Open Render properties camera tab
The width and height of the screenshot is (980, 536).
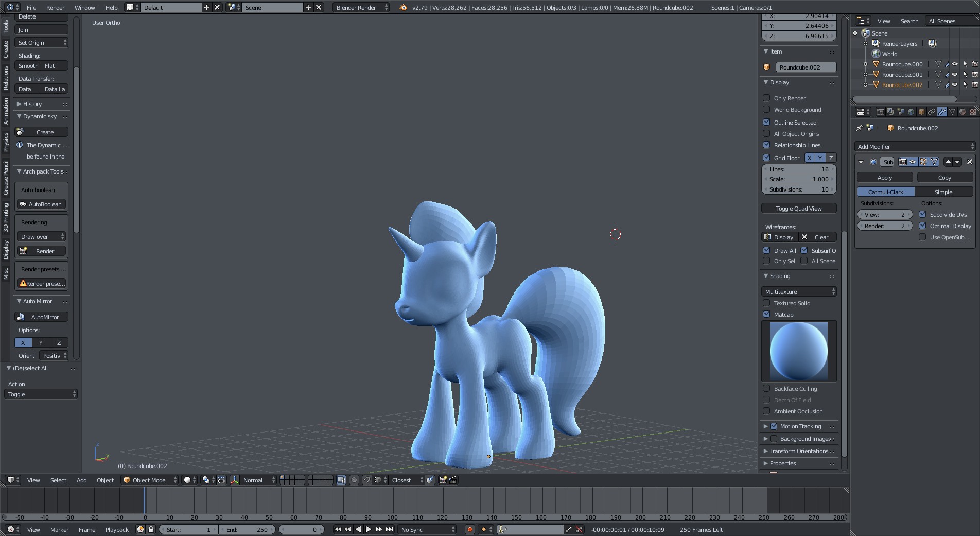880,112
